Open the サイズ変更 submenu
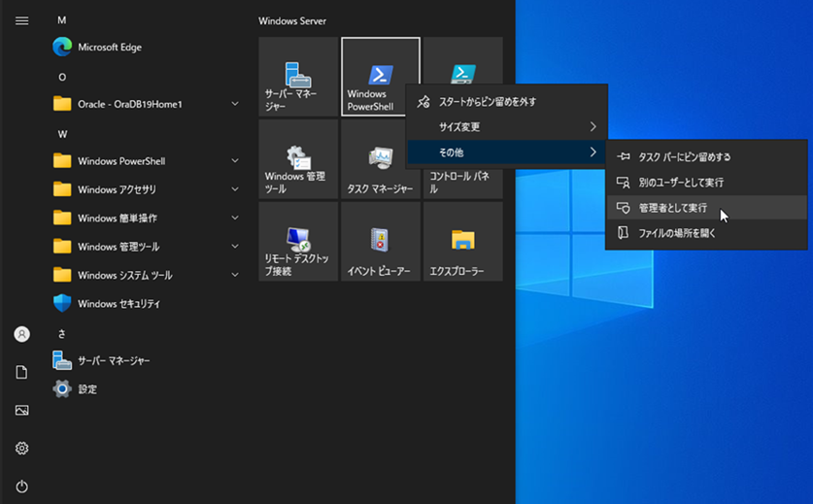The image size is (813, 504). click(507, 127)
